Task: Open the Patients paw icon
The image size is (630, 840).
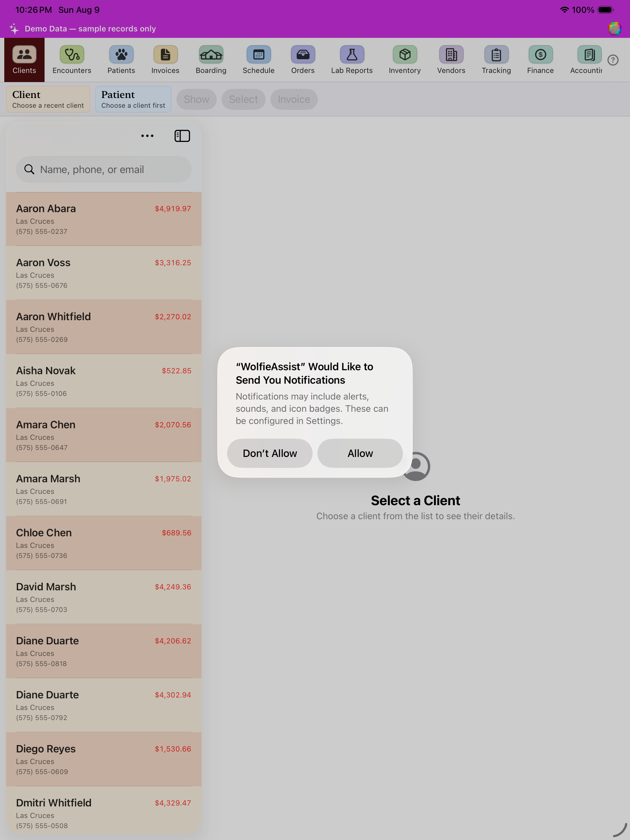Action: [121, 55]
